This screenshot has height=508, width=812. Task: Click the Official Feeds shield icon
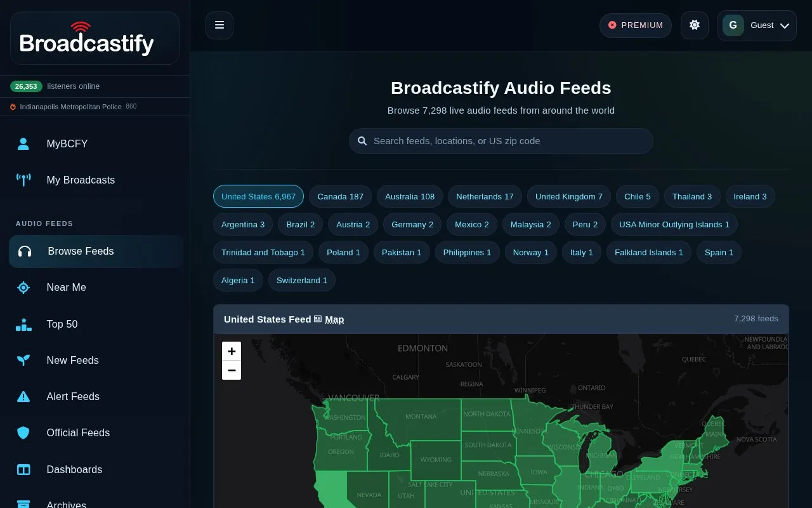tap(23, 433)
